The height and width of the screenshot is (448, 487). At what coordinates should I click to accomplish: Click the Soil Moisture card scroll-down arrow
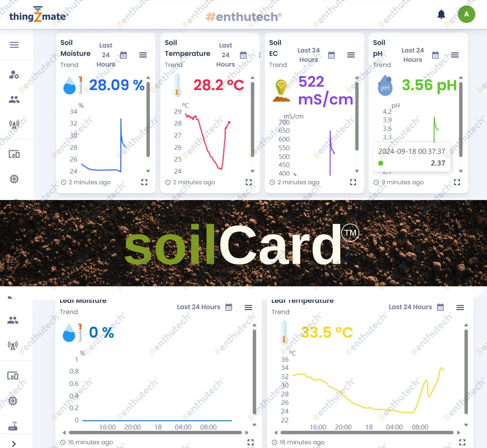(x=148, y=171)
